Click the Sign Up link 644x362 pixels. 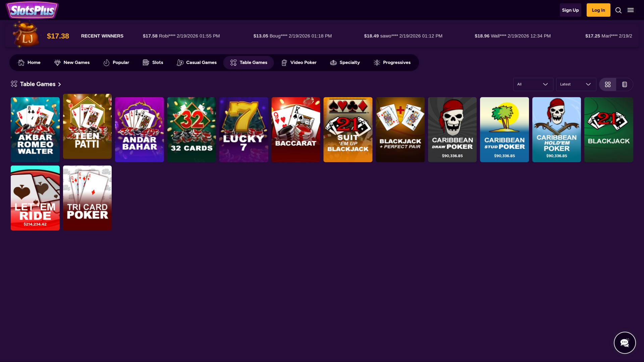click(570, 10)
